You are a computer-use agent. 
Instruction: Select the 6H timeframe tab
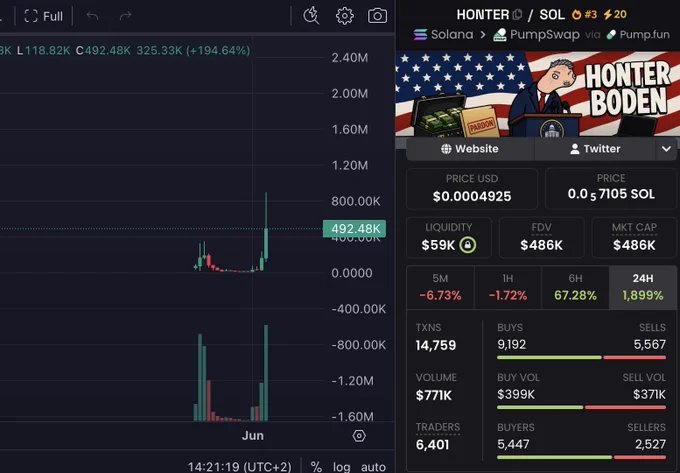tap(575, 287)
